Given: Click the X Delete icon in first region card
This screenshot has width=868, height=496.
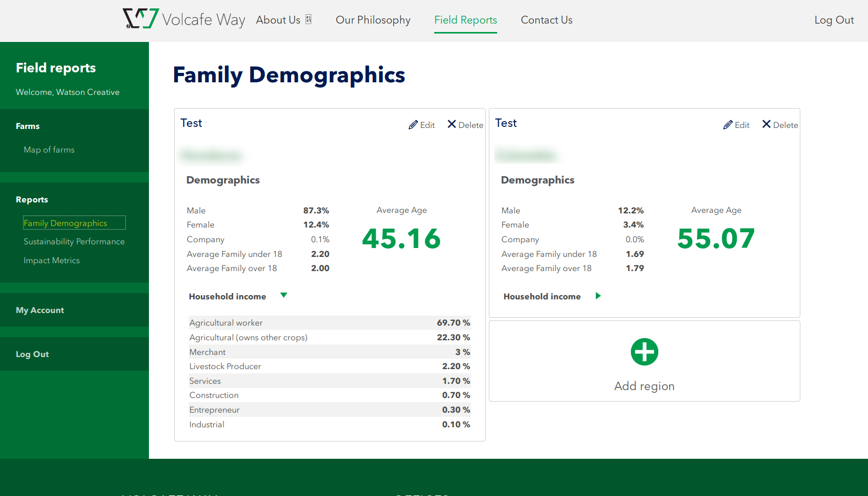Looking at the screenshot, I should [x=452, y=124].
